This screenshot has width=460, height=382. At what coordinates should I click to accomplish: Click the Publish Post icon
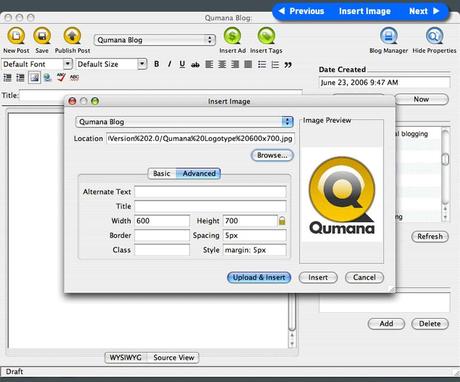coord(72,36)
